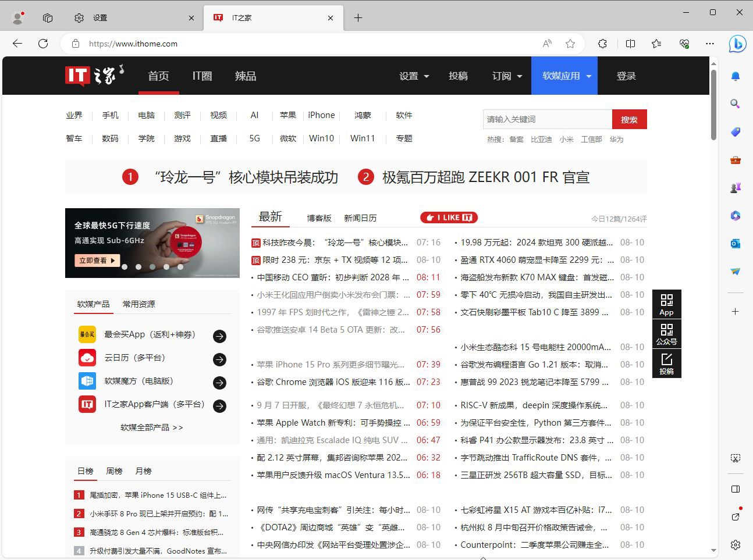This screenshot has height=560, width=753.
Task: Select the third carousel dot on banner
Action: (x=152, y=267)
